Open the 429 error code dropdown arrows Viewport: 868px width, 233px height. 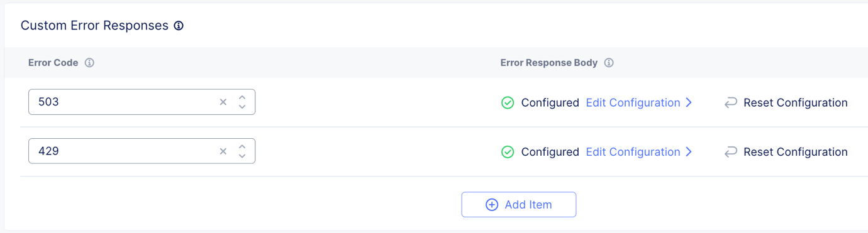click(242, 151)
